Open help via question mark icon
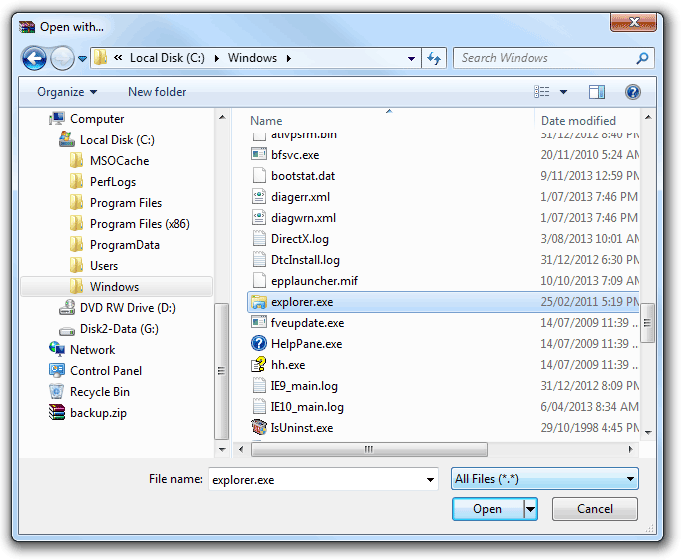 pos(633,92)
